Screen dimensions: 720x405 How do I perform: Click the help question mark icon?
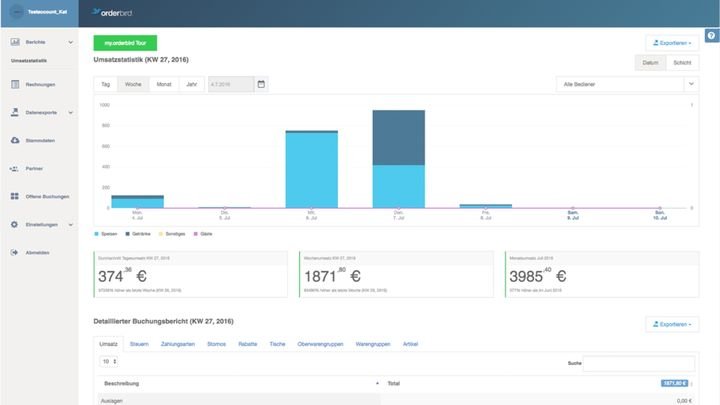coord(711,36)
